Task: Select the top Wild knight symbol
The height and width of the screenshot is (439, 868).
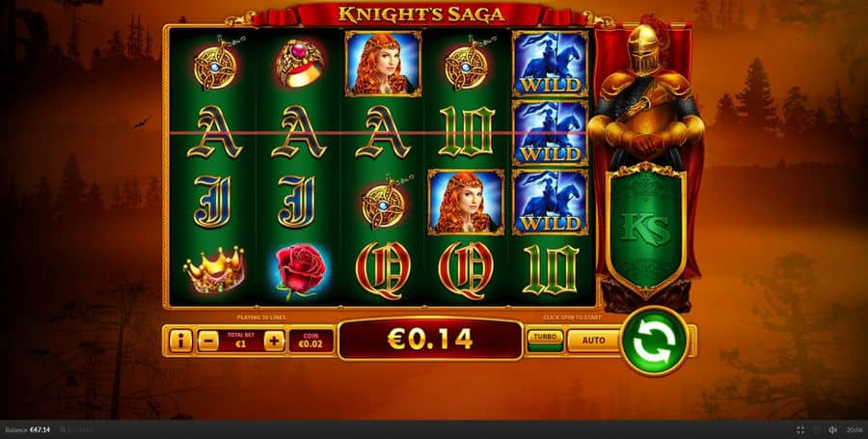Action: [551, 63]
